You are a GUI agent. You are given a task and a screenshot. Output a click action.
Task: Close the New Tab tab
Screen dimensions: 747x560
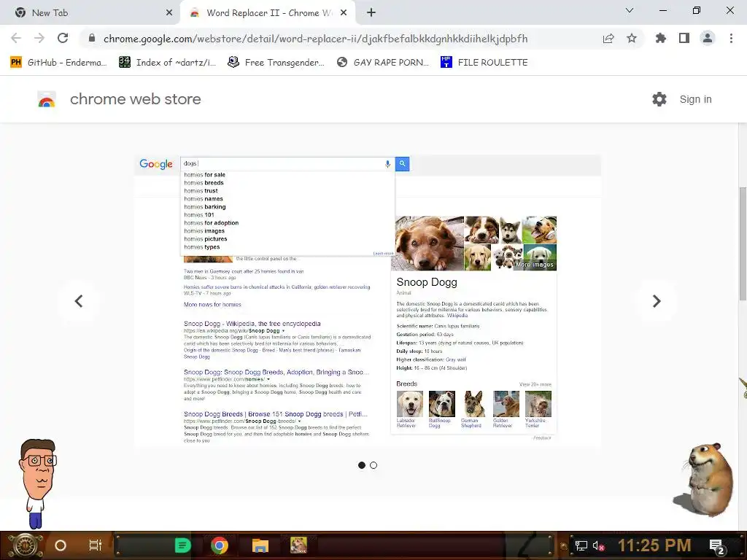click(x=169, y=13)
